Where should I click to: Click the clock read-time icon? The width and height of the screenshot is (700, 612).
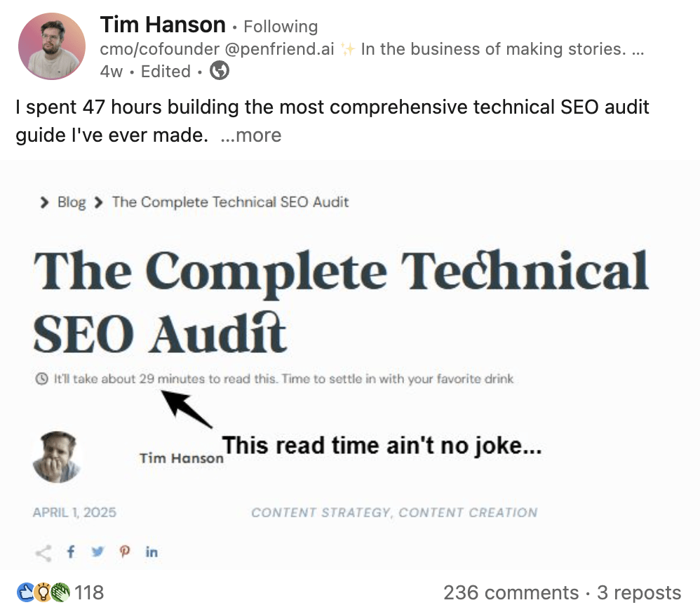click(41, 379)
